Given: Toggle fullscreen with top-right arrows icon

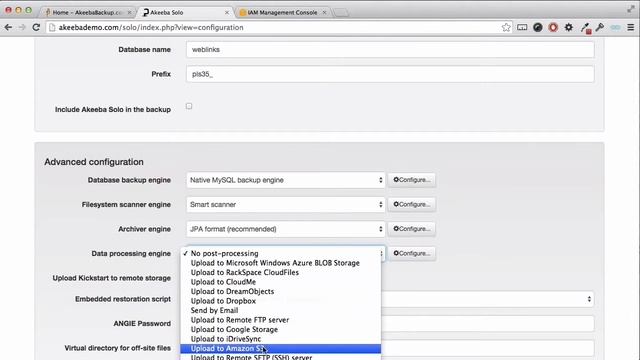Looking at the screenshot, I should click(631, 9).
